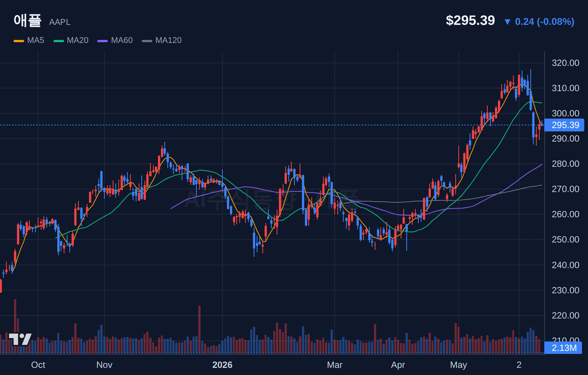Click the 230.00 price axis value

[x=565, y=290]
